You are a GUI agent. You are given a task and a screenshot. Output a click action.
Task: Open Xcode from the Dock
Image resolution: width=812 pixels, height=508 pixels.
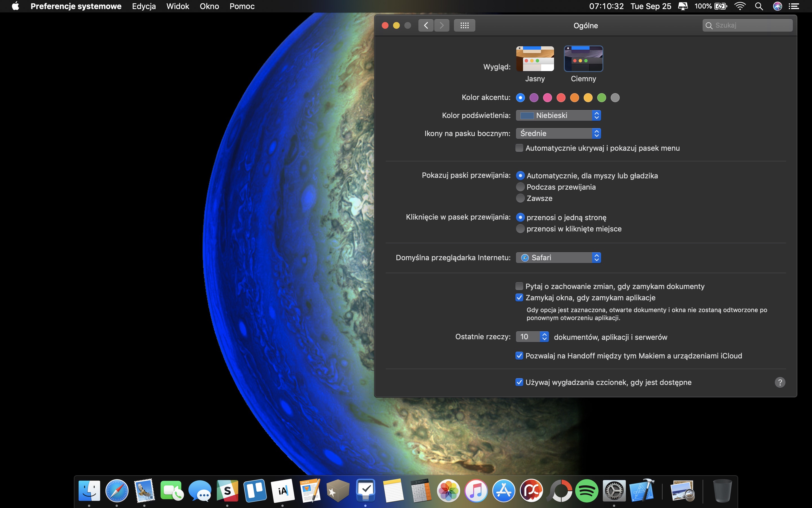[642, 491]
